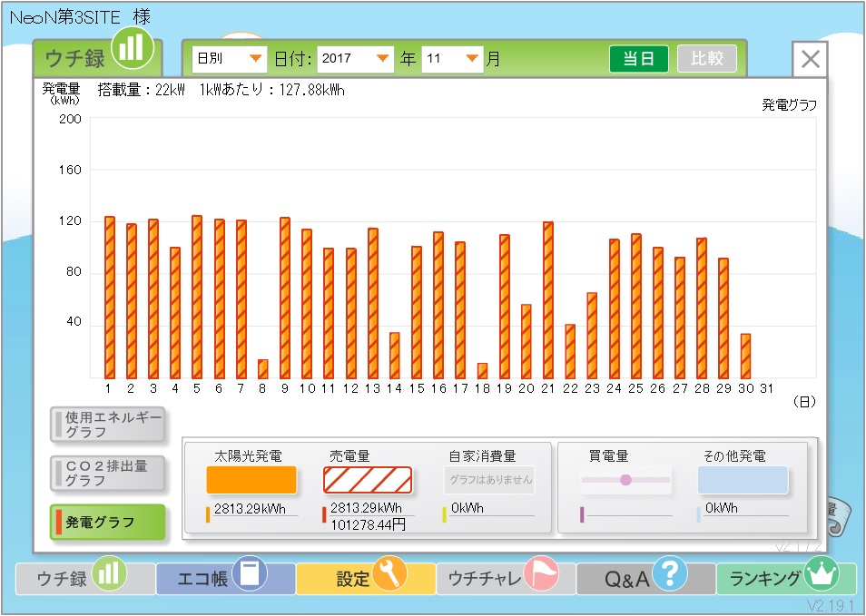The width and height of the screenshot is (866, 616).
Task: Click the day 1 generation bar
Action: pos(109,298)
